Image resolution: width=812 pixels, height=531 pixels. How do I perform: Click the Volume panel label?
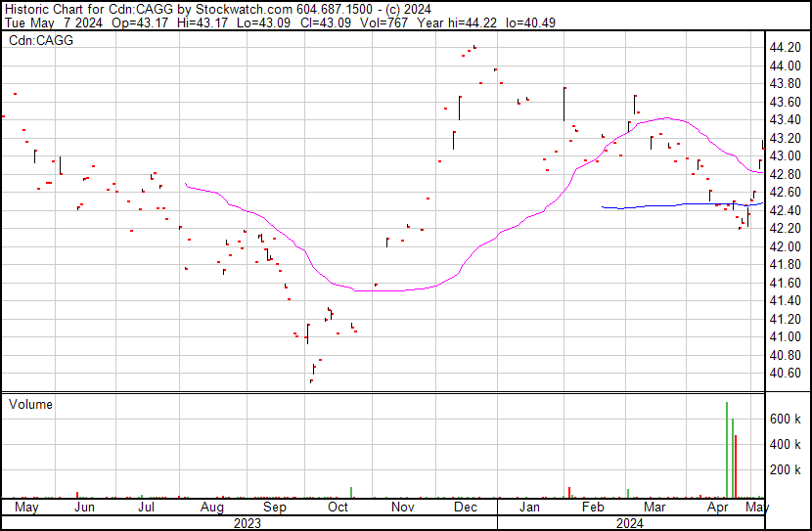click(x=29, y=404)
